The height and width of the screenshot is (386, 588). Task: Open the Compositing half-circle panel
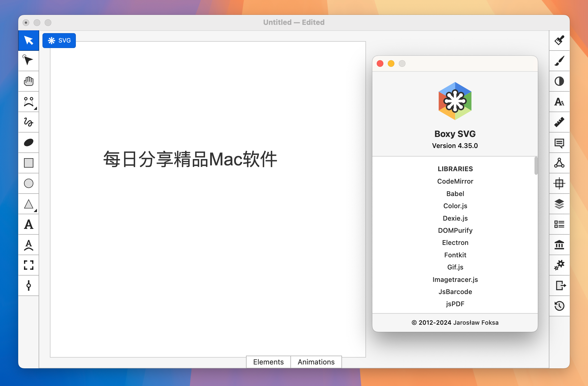click(559, 81)
